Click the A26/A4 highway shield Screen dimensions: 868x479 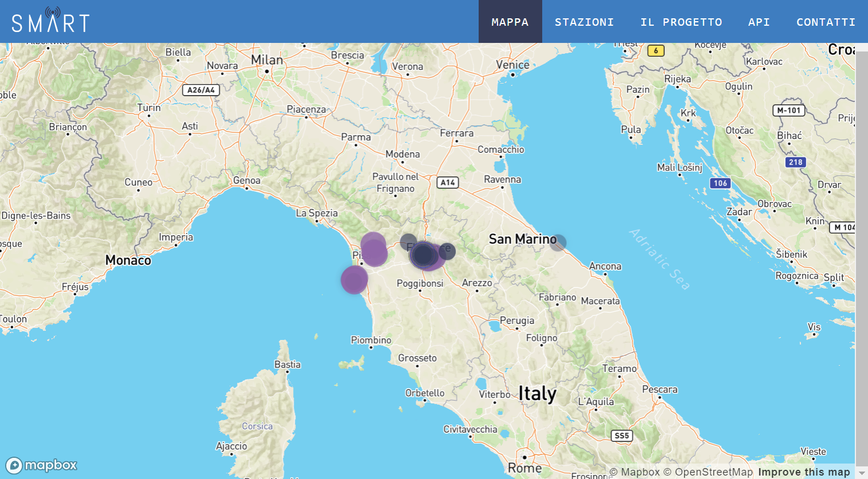(x=201, y=90)
